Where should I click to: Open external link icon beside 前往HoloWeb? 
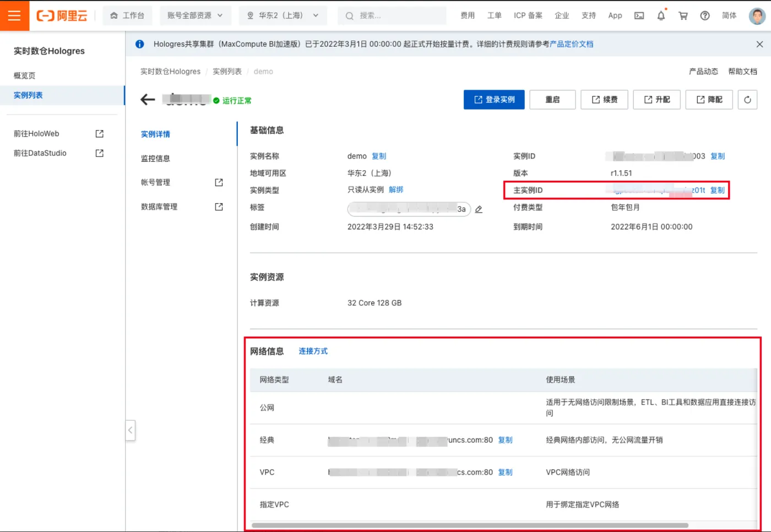click(x=100, y=134)
